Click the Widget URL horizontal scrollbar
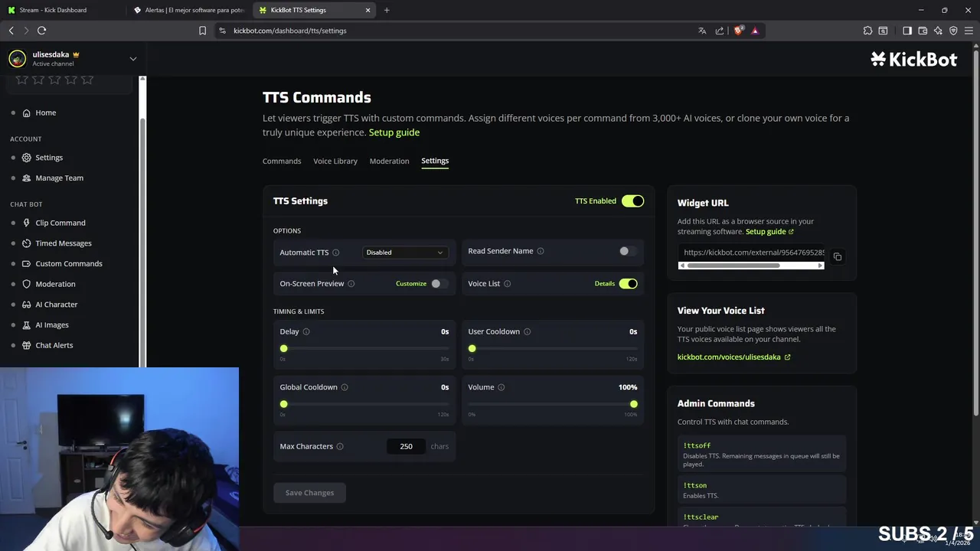Screen dimensions: 980x551 751,266
